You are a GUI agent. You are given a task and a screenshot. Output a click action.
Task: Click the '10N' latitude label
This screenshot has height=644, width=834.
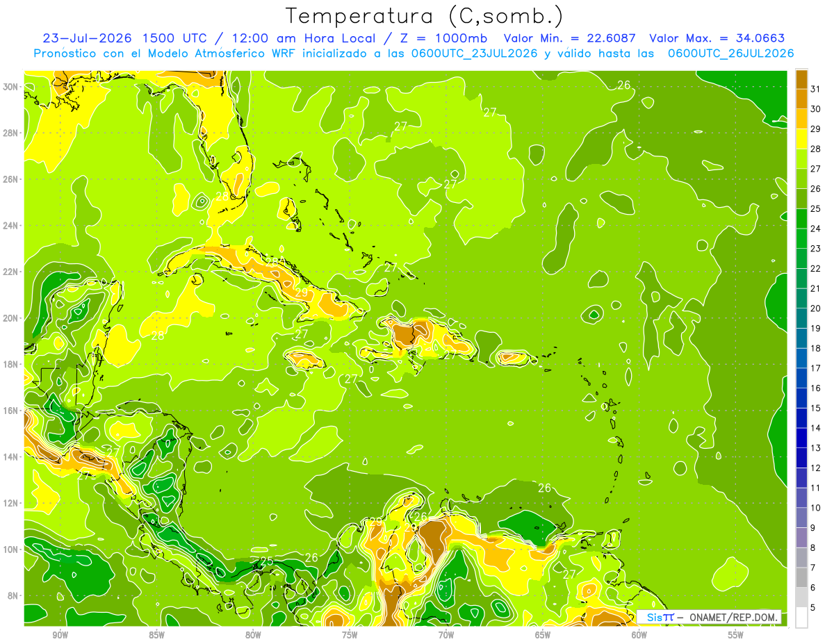click(x=12, y=549)
